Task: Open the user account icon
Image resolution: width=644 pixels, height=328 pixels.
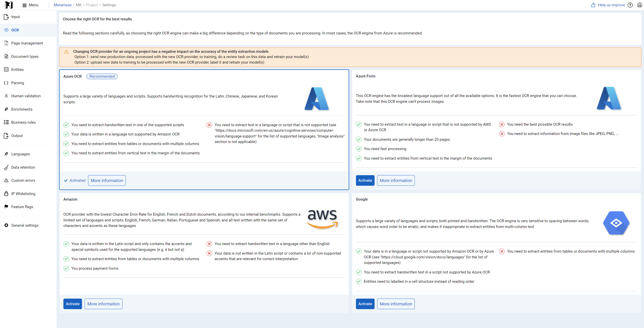Action: pyautogui.click(x=640, y=5)
